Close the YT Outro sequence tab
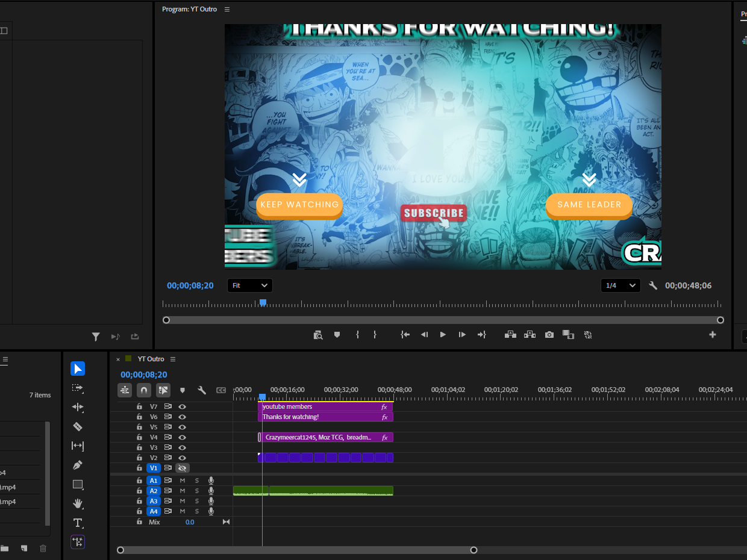The height and width of the screenshot is (560, 747). tap(118, 359)
